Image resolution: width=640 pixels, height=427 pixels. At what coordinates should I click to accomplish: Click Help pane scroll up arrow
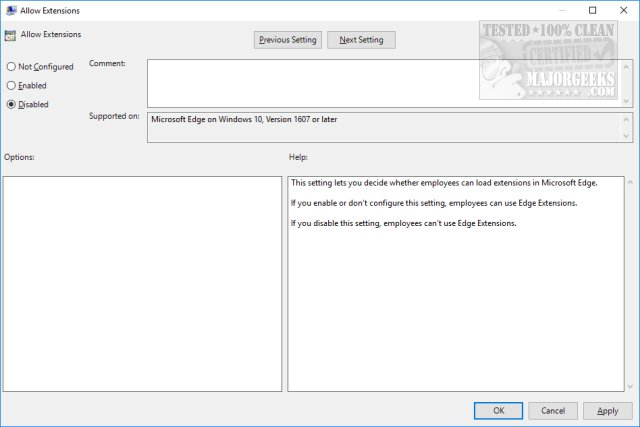(630, 182)
